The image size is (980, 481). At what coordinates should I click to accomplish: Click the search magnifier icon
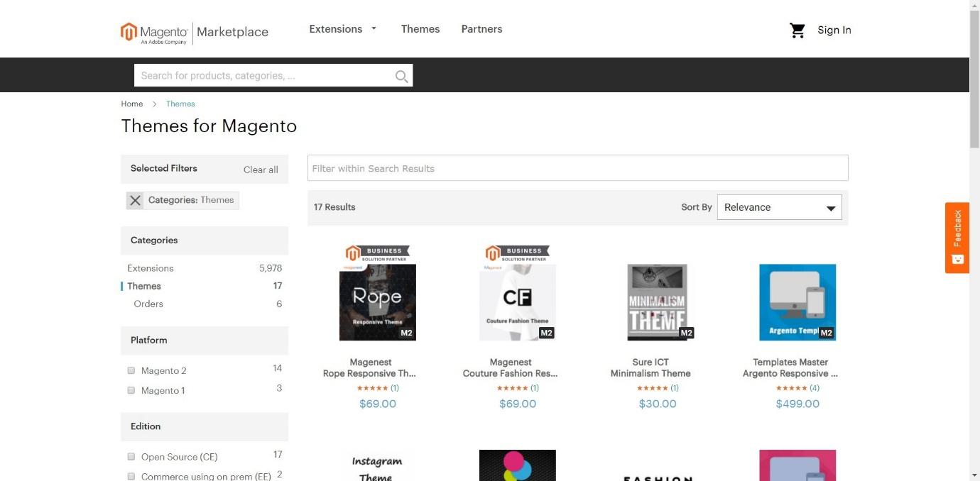point(401,76)
